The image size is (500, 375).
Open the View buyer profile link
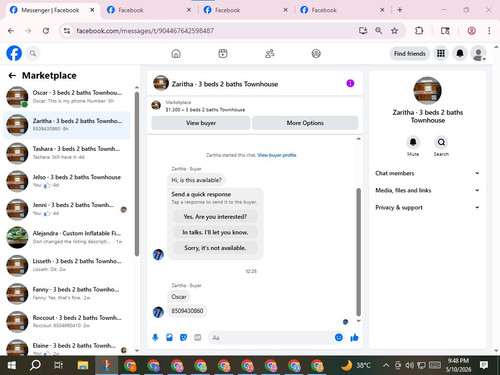(x=277, y=155)
